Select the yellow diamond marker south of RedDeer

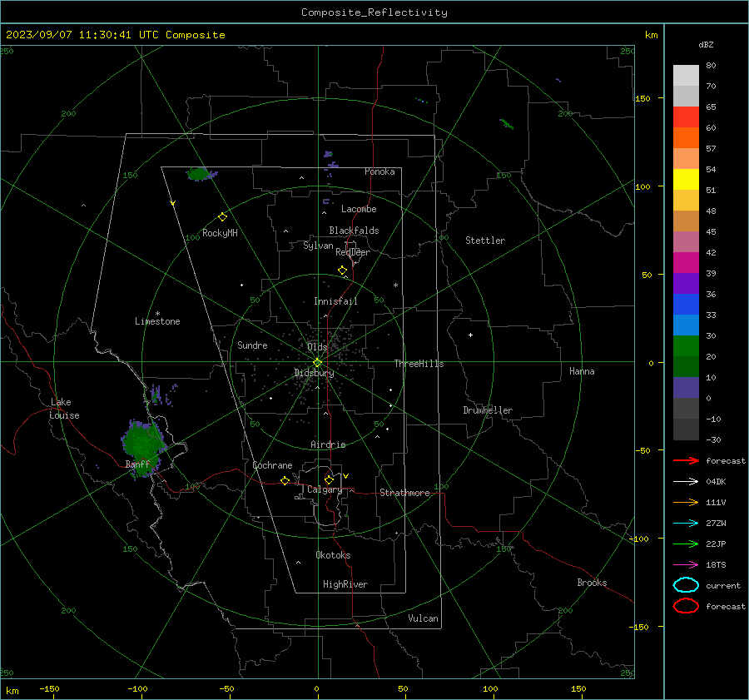[342, 271]
